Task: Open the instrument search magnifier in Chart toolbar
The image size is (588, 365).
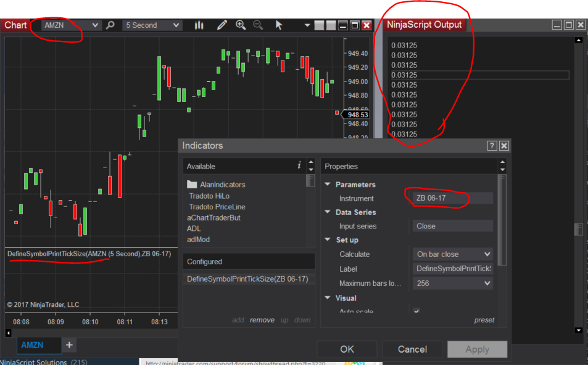Action: (110, 25)
